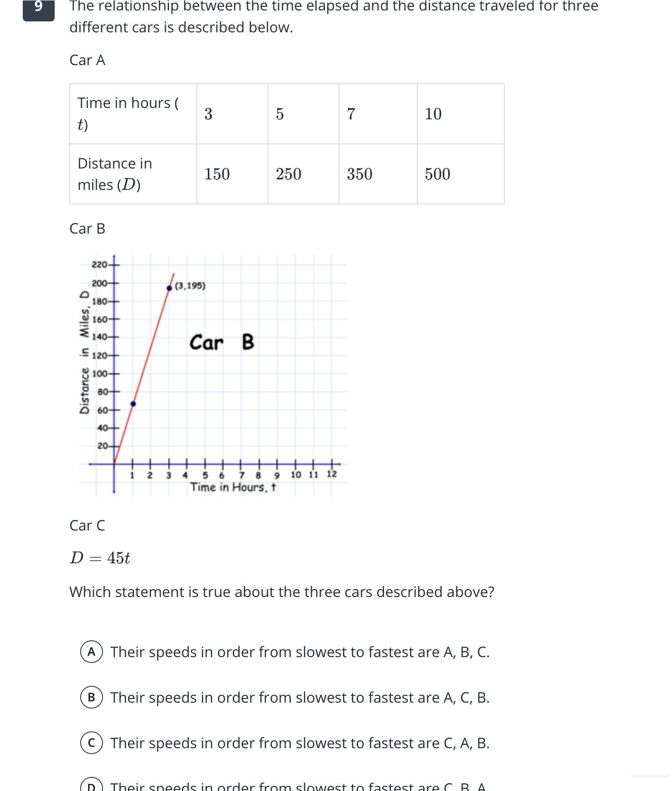Screen dimensions: 672x791
Task: Click the answer text ending in 'A, C, B.'
Action: (300, 697)
